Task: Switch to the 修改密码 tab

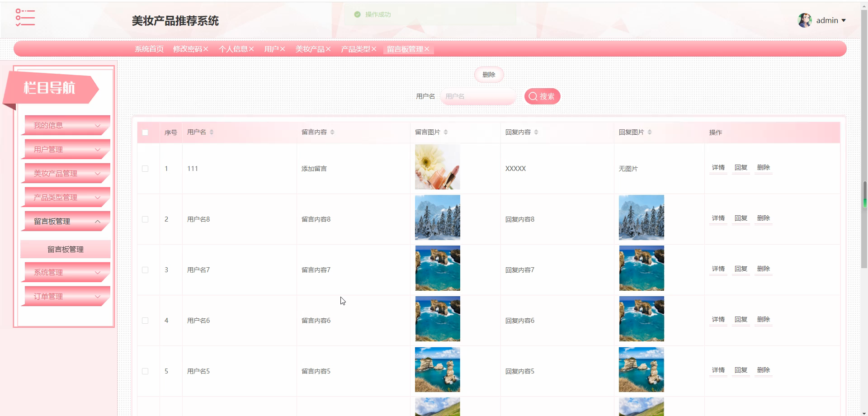Action: [x=188, y=49]
